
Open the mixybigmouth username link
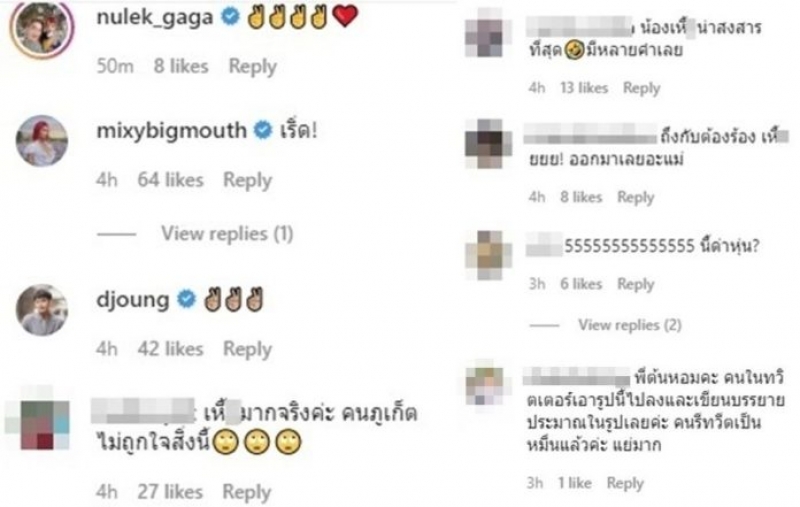tap(171, 131)
